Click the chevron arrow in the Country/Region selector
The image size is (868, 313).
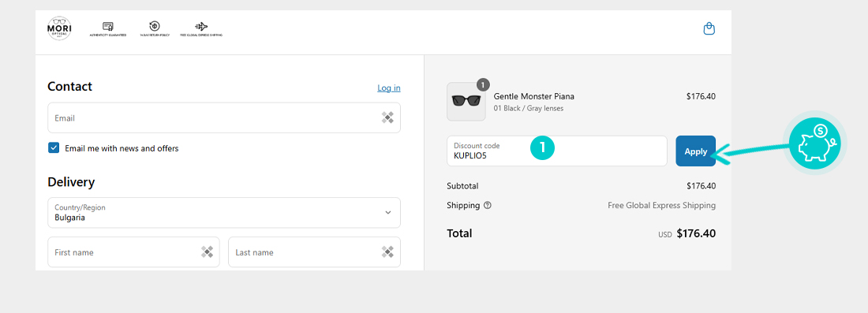coord(388,212)
